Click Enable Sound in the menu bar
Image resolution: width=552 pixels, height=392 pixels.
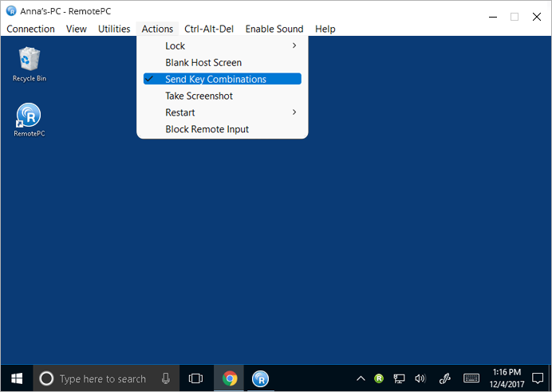coord(274,29)
